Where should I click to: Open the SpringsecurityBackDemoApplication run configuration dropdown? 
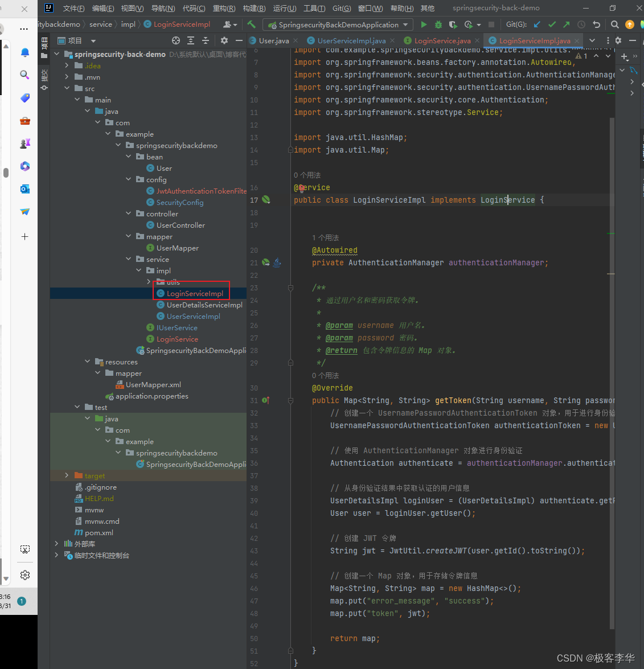[338, 24]
